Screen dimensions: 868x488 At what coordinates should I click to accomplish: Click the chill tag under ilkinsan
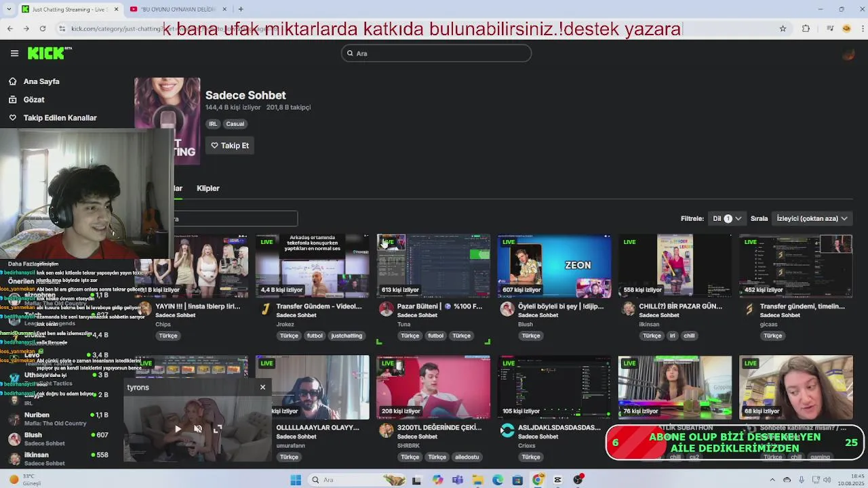tap(689, 335)
